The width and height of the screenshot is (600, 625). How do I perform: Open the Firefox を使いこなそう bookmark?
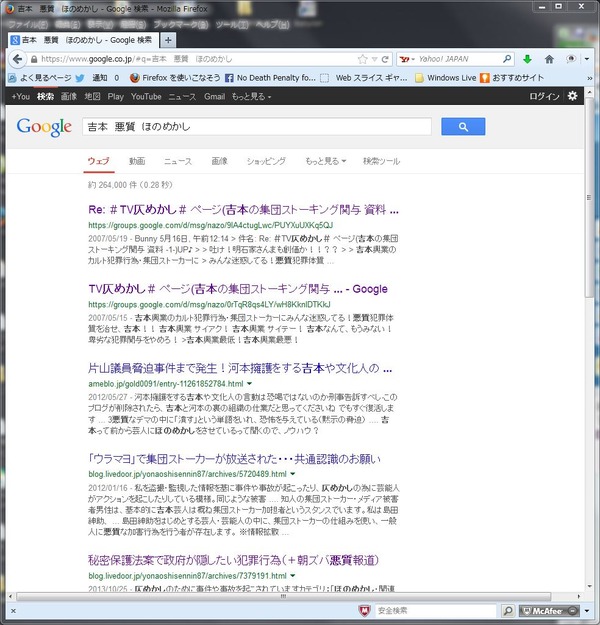pos(175,78)
